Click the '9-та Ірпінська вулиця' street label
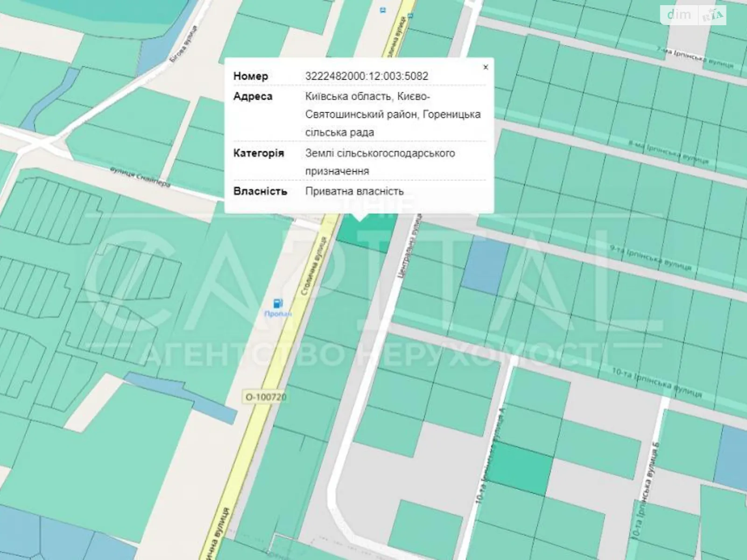747x560 pixels. (650, 258)
